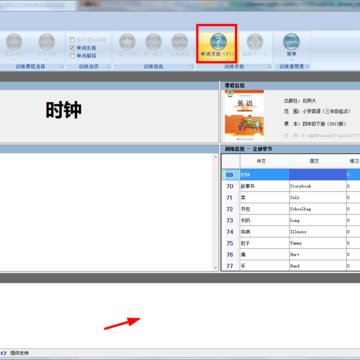Expand the 训练选项 group dialog launcher
360x360 pixels.
pyautogui.click(x=109, y=67)
